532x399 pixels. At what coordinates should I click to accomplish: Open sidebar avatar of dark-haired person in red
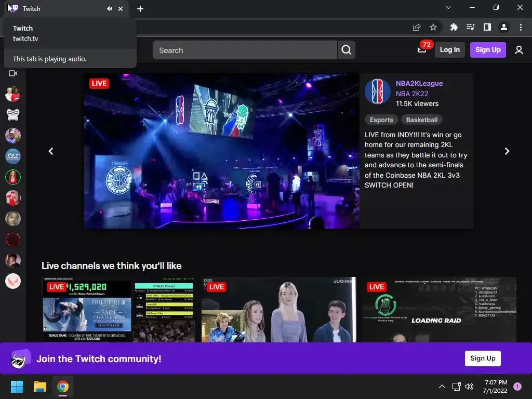[x=13, y=260]
